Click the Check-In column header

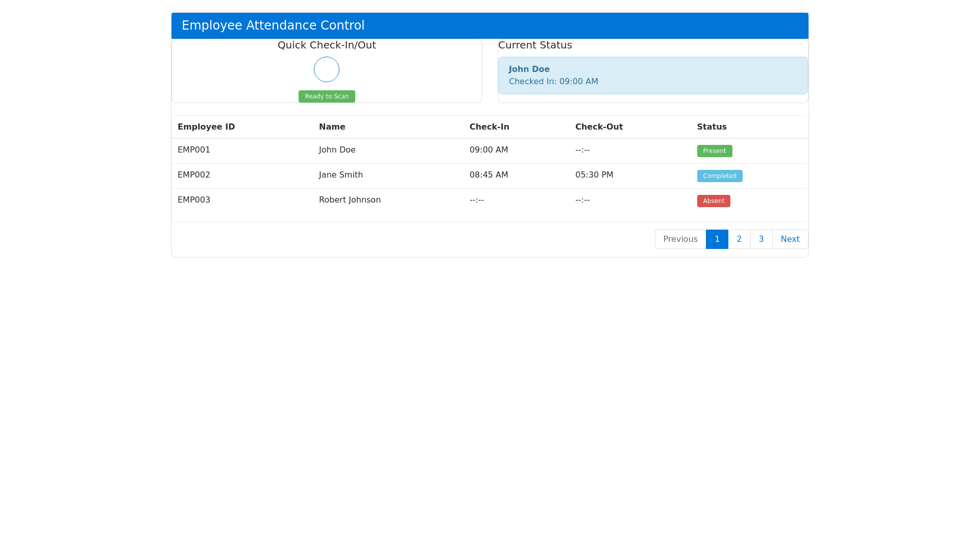(489, 127)
